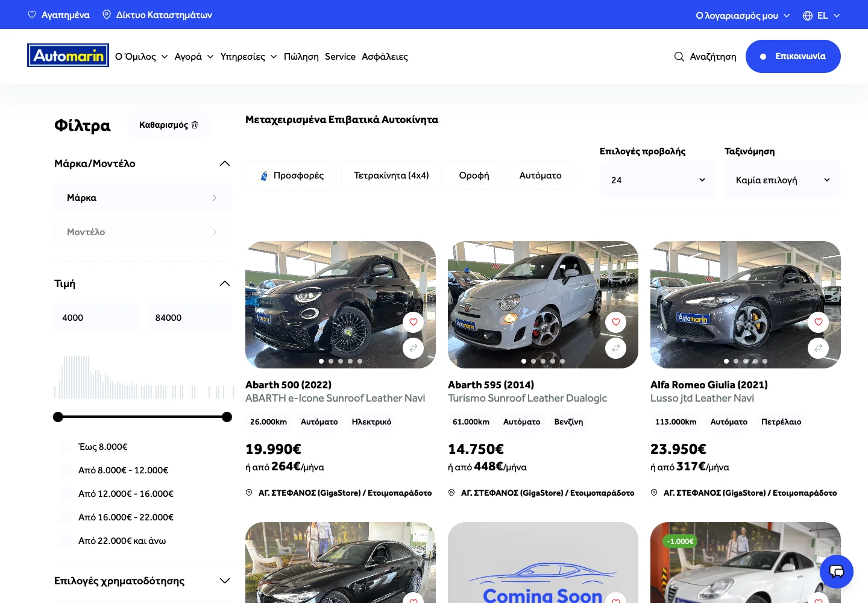The width and height of the screenshot is (868, 603).
Task: Collapse the Τιμή filter section
Action: 225,283
